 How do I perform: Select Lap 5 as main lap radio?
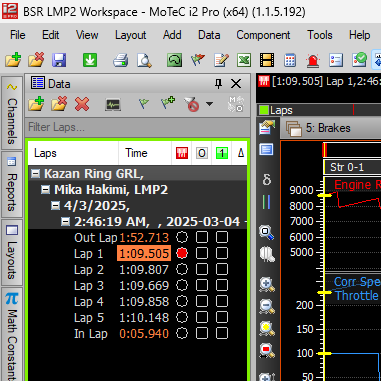[182, 318]
